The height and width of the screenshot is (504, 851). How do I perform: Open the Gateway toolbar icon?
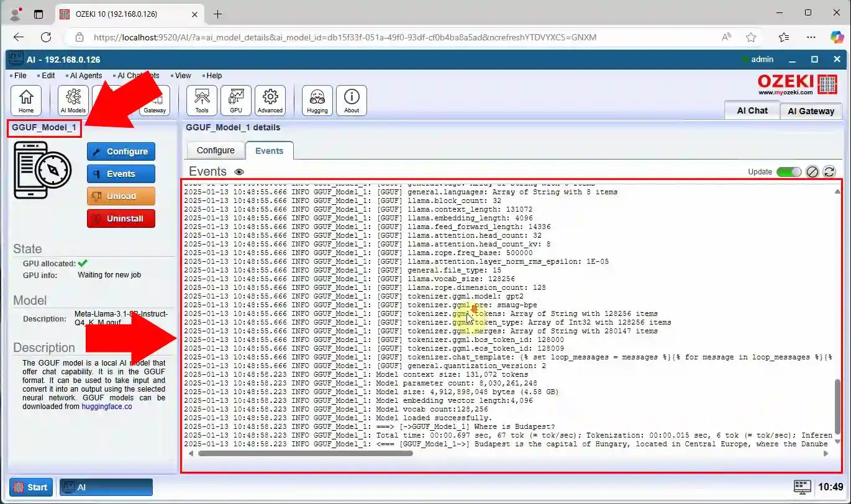point(155,101)
